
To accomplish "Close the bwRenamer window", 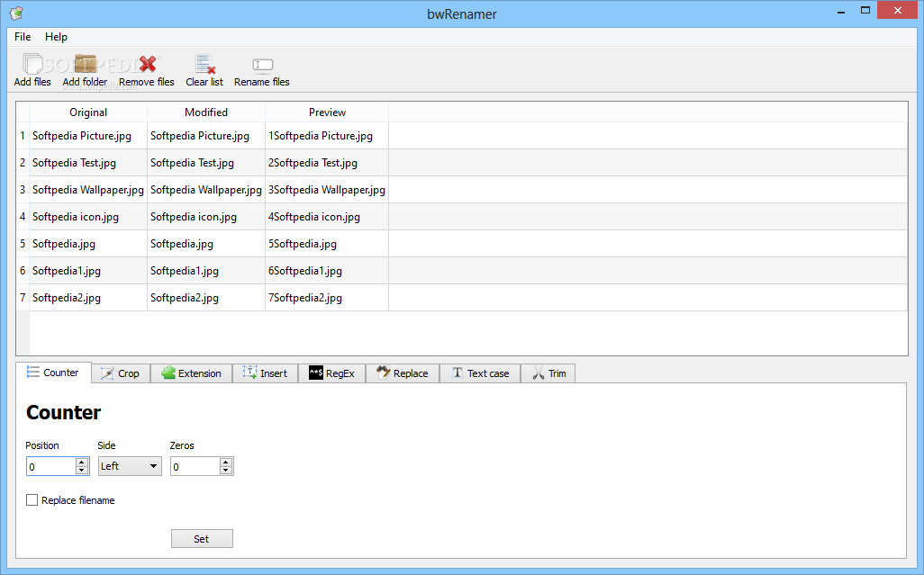I will (898, 10).
